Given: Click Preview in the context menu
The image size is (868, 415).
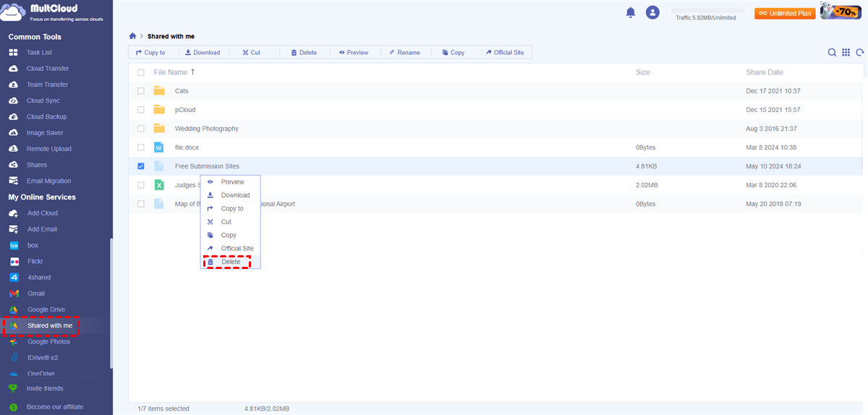Looking at the screenshot, I should (x=232, y=182).
